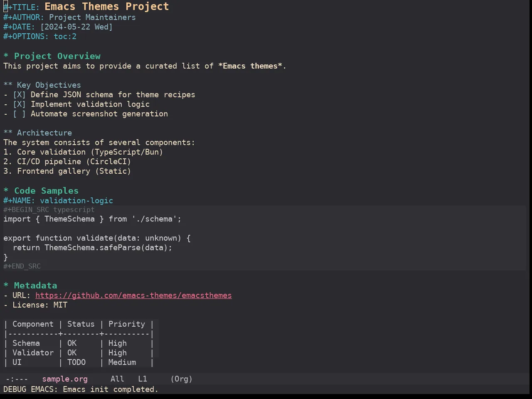
Task: Click the L1 line number indicator
Action: [x=143, y=379]
